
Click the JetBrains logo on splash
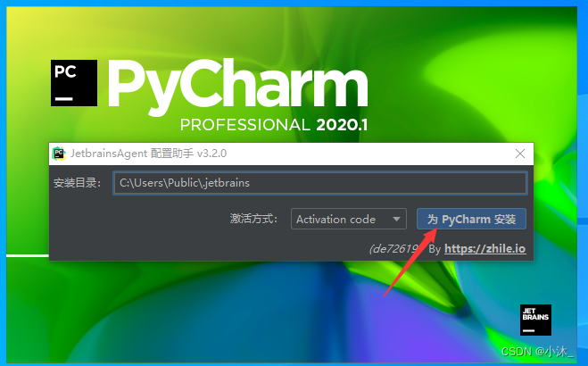(x=535, y=320)
